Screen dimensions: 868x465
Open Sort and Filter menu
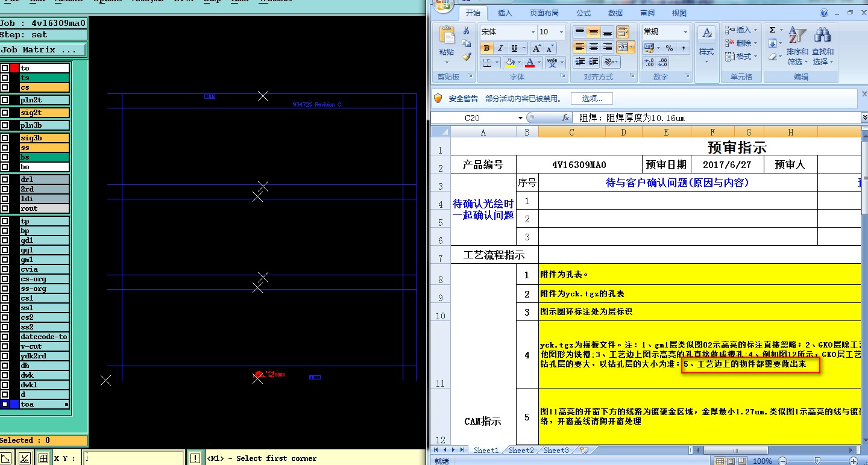(797, 46)
